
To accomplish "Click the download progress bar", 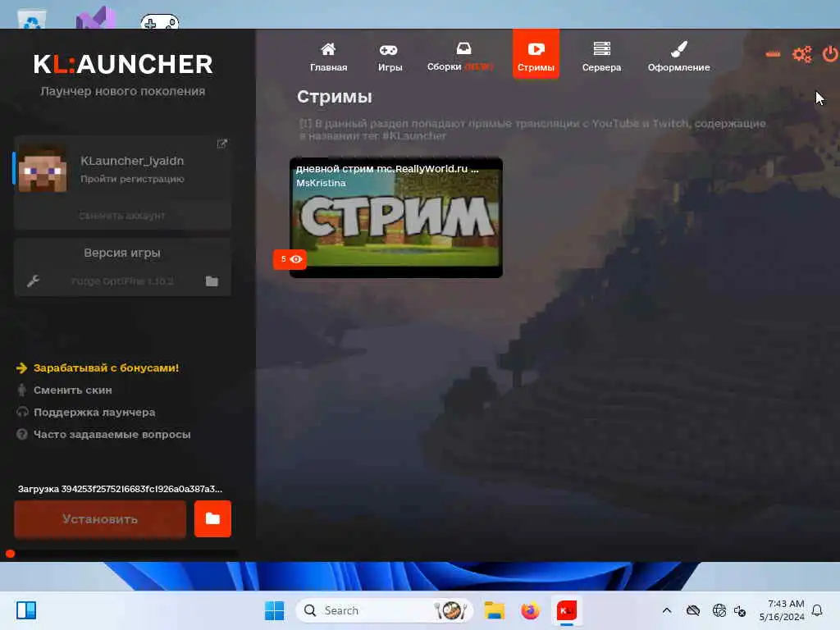I will pos(123,554).
